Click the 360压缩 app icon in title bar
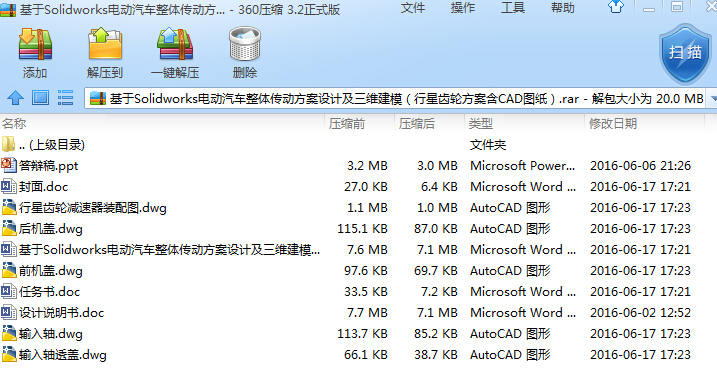This screenshot has height=370, width=717. point(8,9)
